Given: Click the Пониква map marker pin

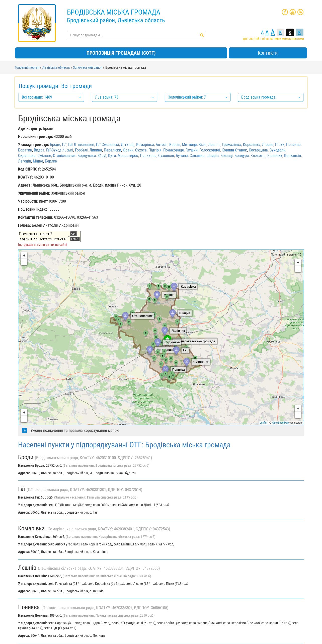Looking at the screenshot, I should click(166, 369).
